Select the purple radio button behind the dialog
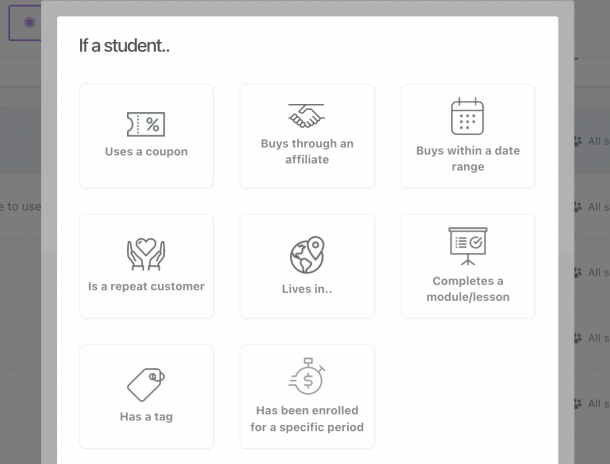Screen dimensions: 610x464 click(29, 22)
